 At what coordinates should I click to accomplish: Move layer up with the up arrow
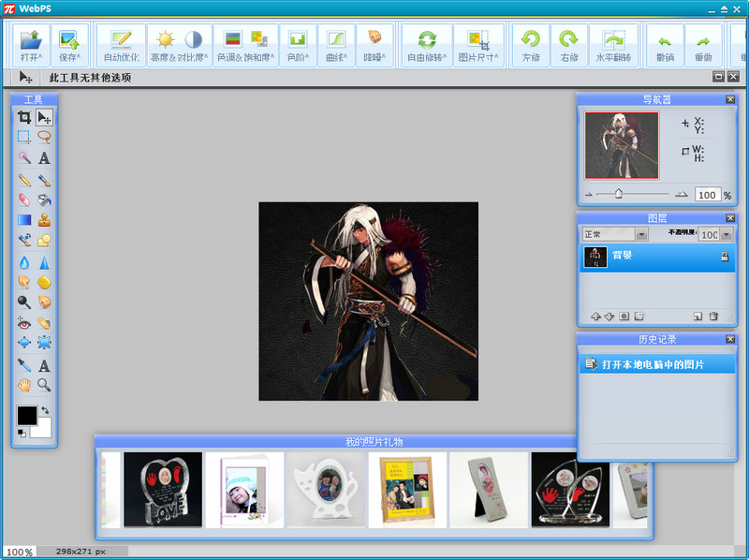coord(595,317)
